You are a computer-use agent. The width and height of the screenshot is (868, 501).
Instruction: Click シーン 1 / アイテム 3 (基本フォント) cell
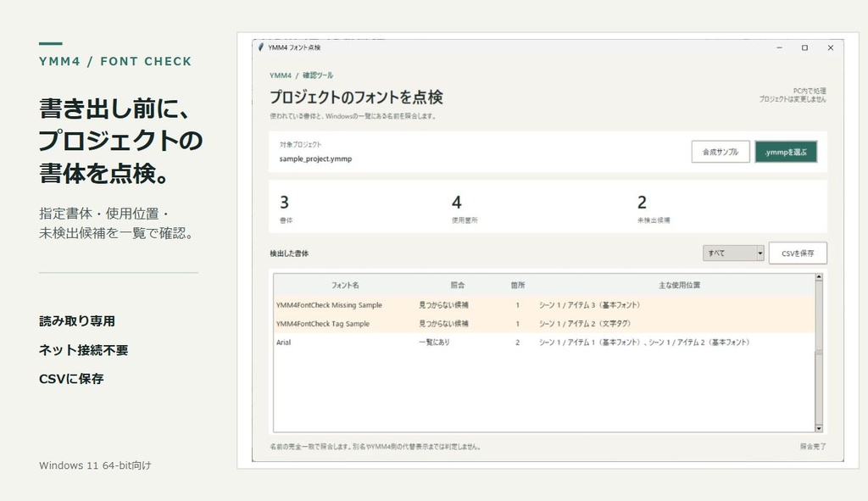click(590, 305)
